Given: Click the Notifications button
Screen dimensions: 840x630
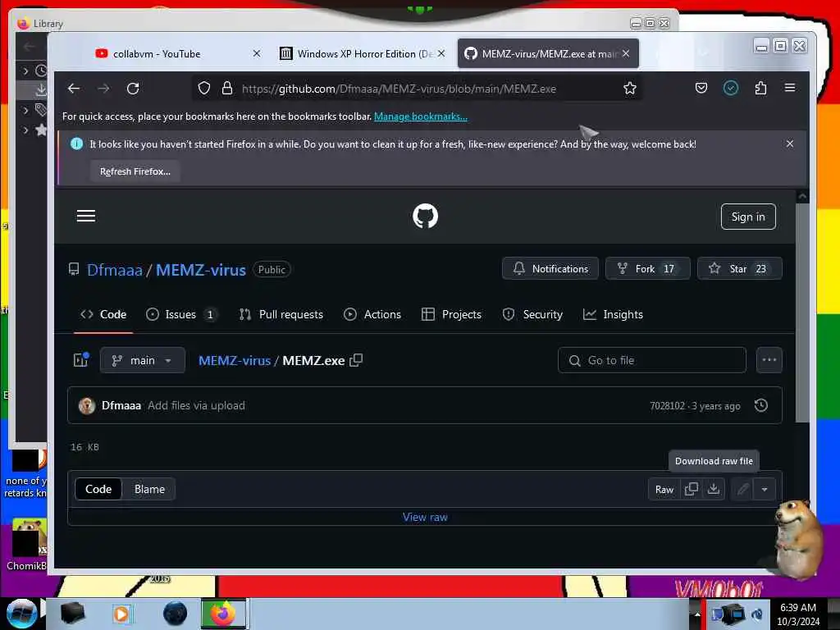Looking at the screenshot, I should (x=550, y=268).
